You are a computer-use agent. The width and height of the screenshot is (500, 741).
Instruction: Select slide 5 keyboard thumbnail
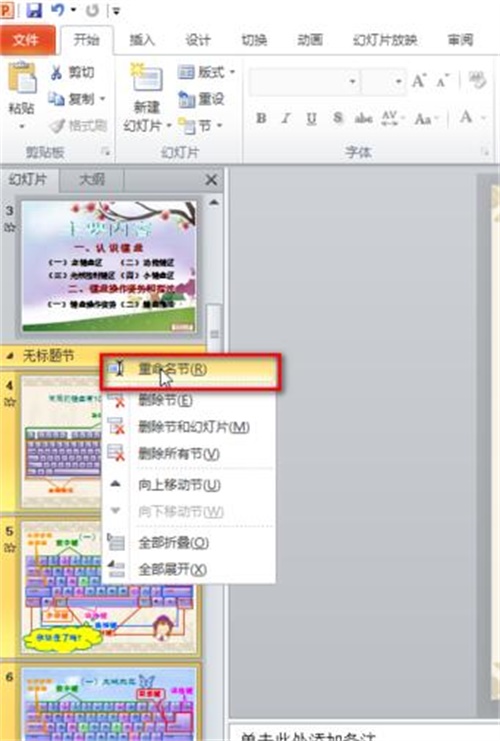109,588
